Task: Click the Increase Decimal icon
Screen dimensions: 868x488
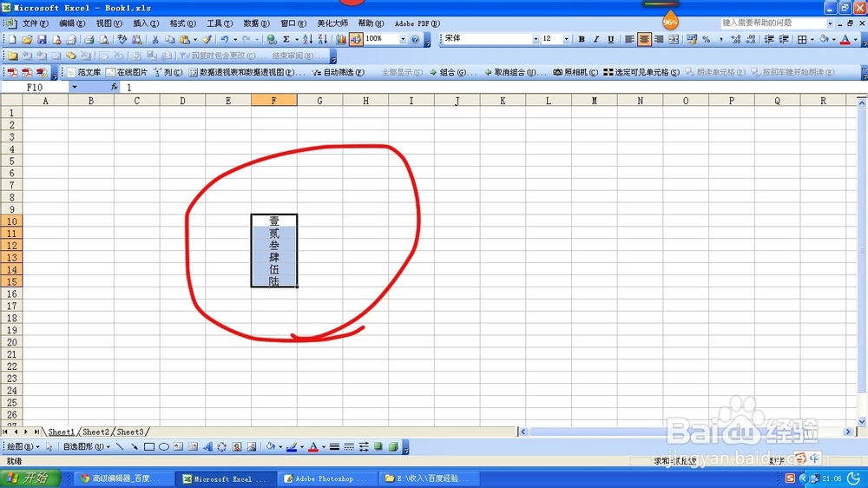Action: [x=736, y=39]
